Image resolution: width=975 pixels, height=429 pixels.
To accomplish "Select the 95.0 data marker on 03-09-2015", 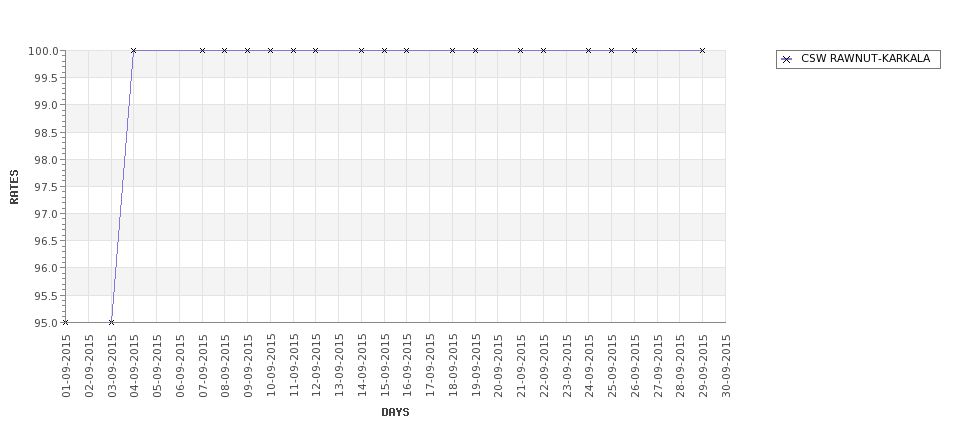I will pos(111,322).
